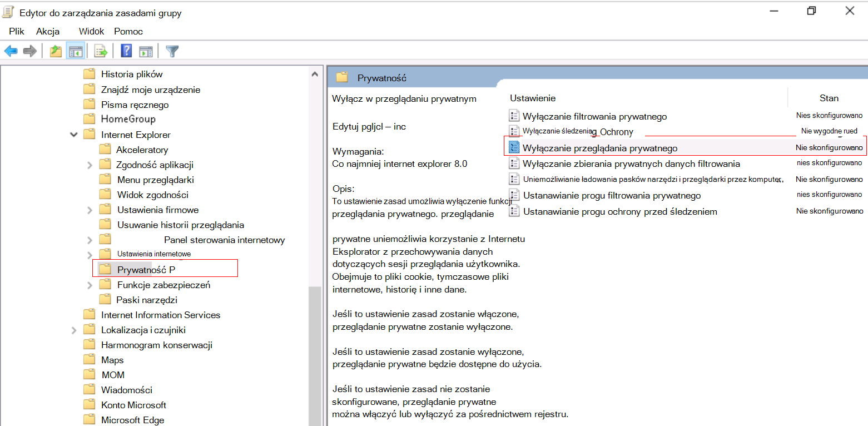This screenshot has height=426, width=868.
Task: Click the Stan column header
Action: (x=829, y=98)
